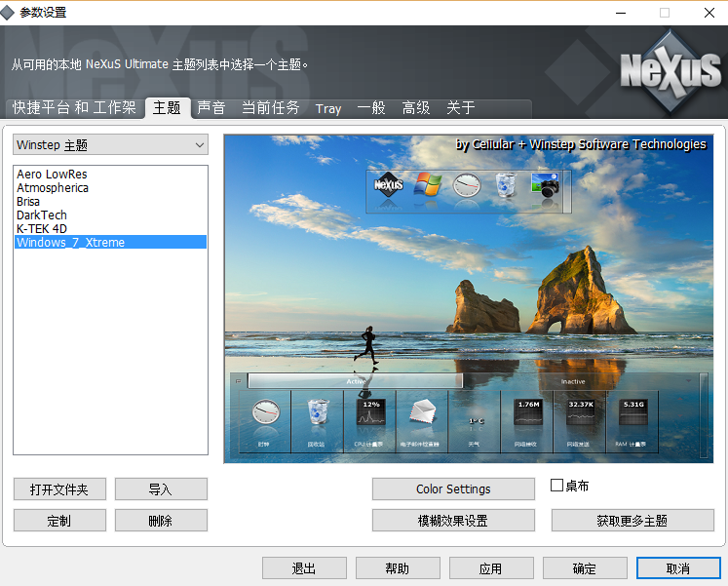Select Aero LowRes theme

coord(110,175)
